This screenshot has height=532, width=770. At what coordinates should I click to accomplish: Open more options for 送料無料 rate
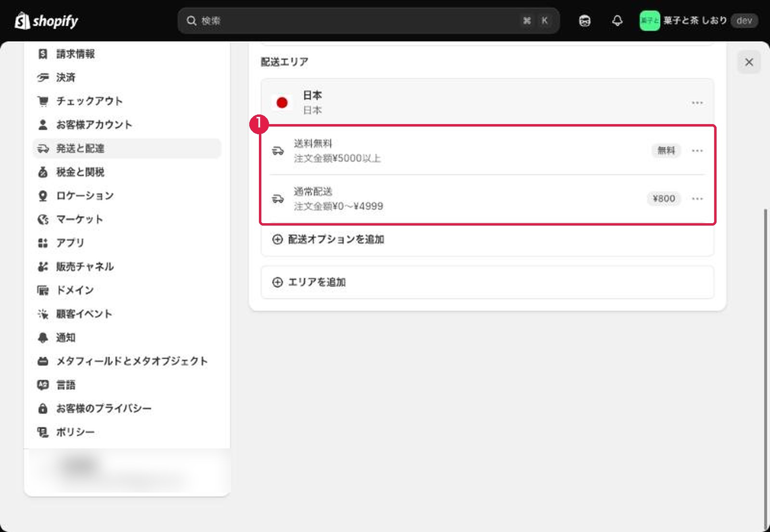click(697, 151)
